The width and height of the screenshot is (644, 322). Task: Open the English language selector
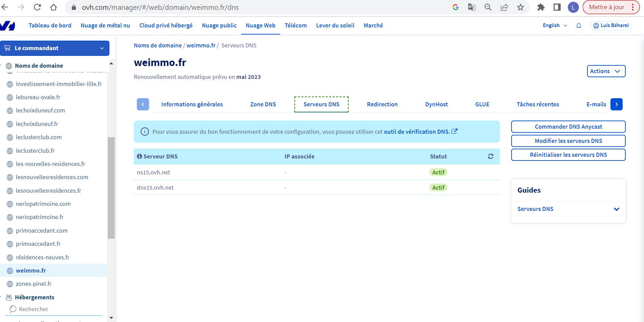pyautogui.click(x=555, y=26)
